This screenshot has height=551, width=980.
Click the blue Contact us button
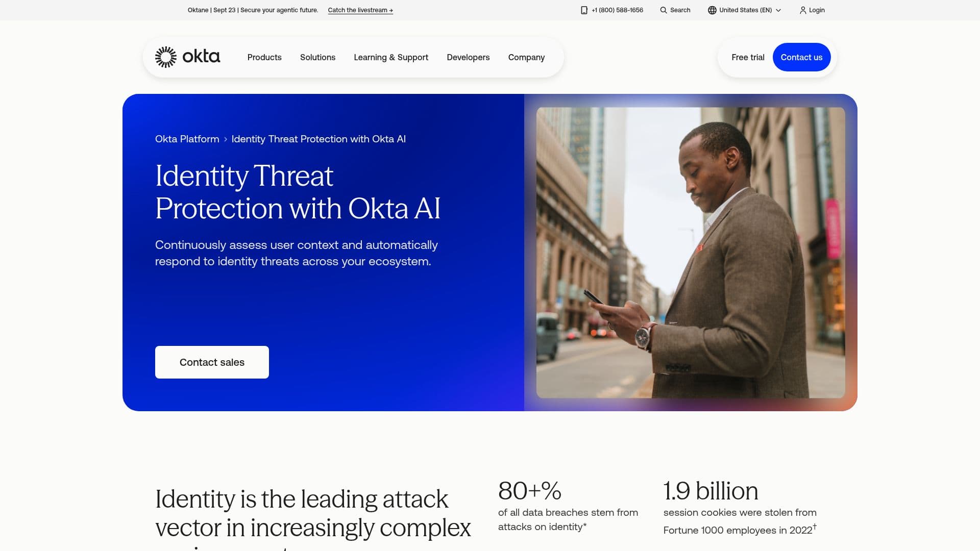[x=801, y=57]
